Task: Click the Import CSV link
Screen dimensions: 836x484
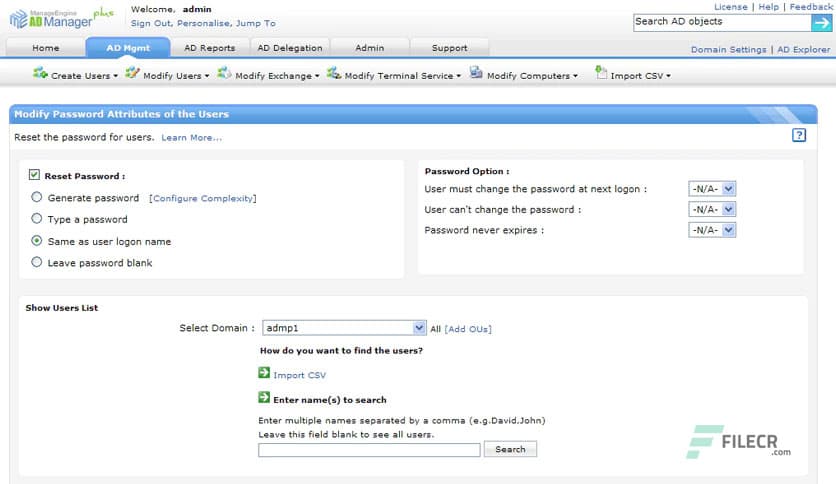Action: [x=299, y=375]
